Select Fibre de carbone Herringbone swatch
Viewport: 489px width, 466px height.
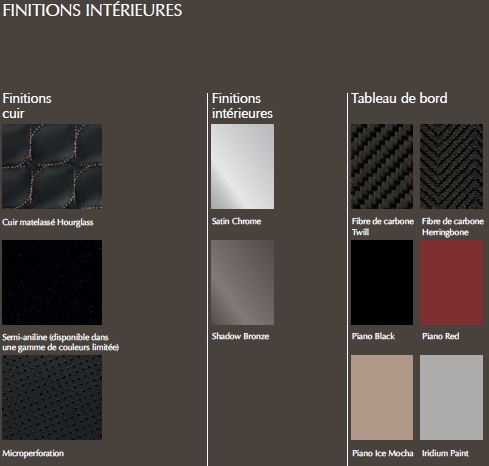click(x=451, y=166)
